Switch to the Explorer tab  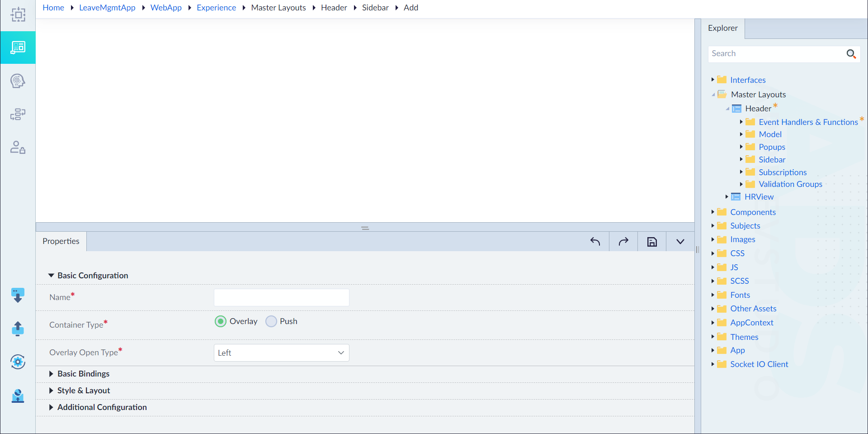click(722, 28)
